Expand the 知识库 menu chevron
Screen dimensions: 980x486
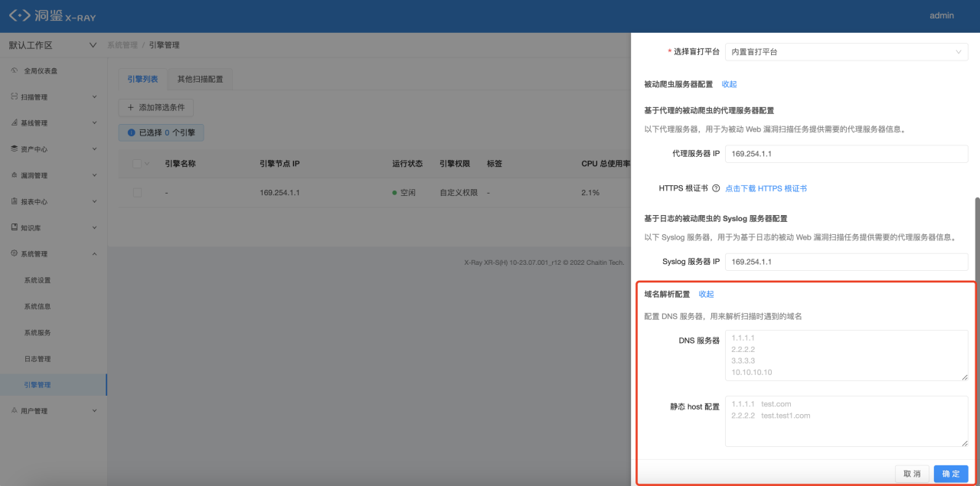tap(94, 227)
